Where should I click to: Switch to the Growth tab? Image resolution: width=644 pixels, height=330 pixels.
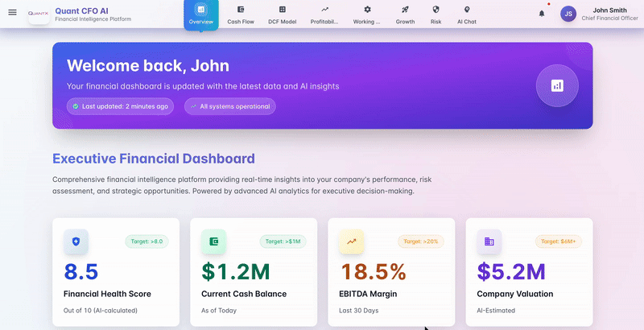pyautogui.click(x=405, y=14)
